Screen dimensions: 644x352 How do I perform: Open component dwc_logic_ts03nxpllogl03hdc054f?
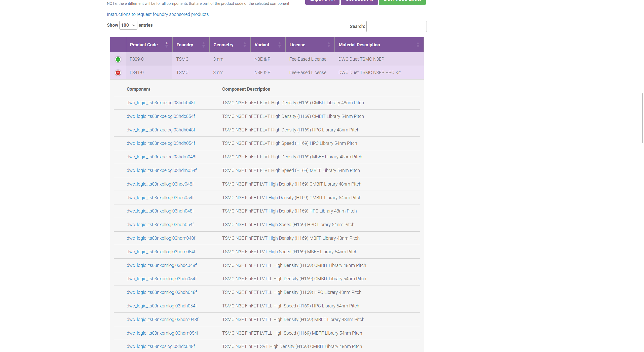(x=160, y=198)
